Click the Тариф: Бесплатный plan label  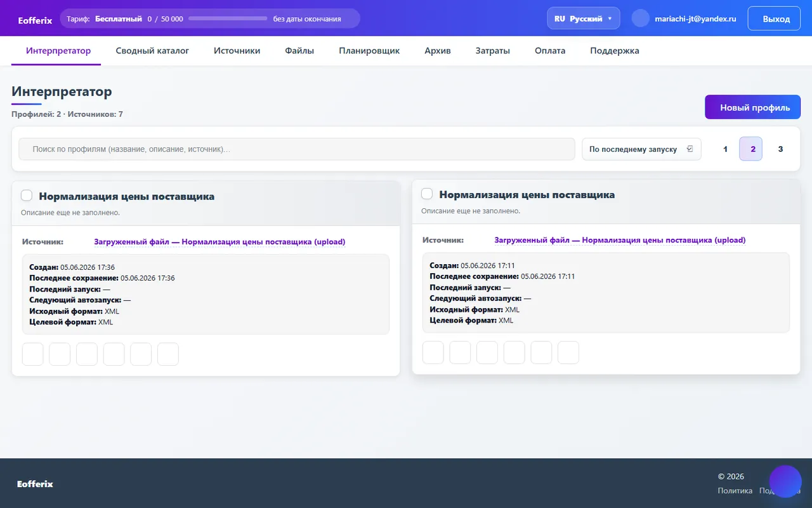tap(104, 19)
